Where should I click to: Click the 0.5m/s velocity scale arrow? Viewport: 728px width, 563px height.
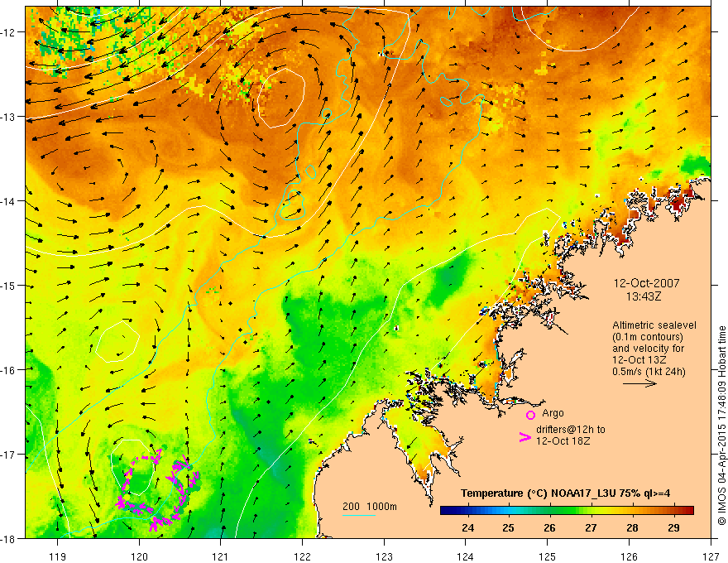[x=639, y=383]
